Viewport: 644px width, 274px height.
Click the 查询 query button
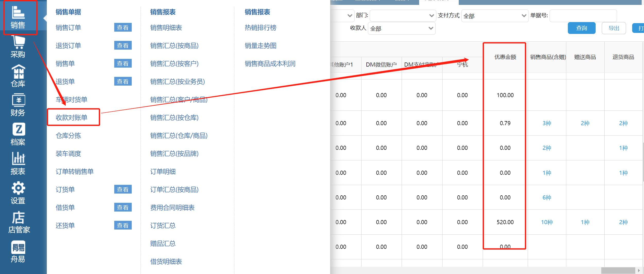click(581, 28)
